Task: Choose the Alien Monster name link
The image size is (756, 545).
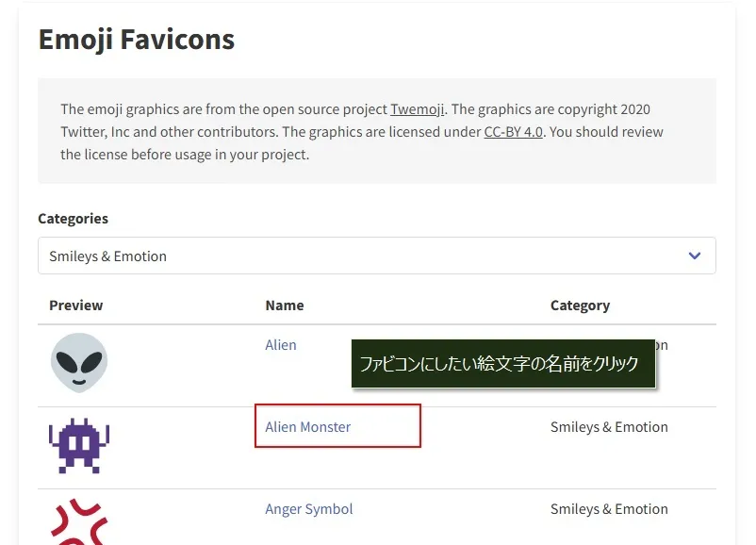Action: pos(308,427)
